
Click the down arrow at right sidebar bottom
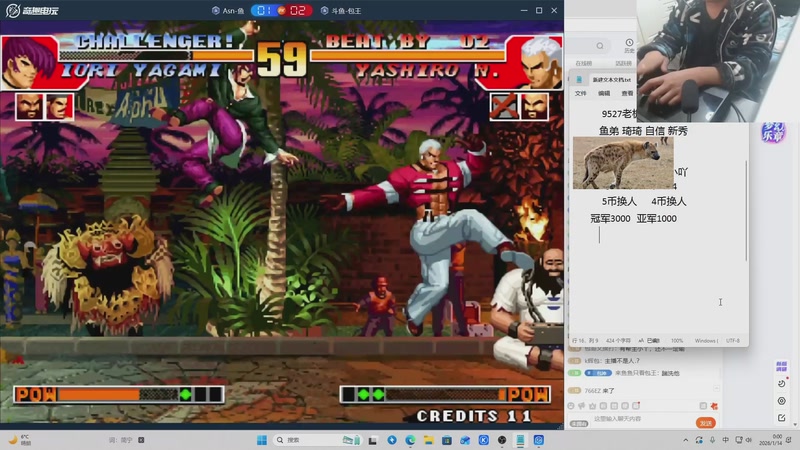pos(795,424)
